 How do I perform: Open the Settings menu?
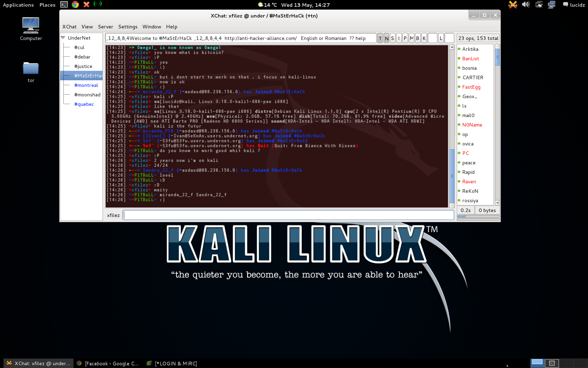(x=128, y=27)
